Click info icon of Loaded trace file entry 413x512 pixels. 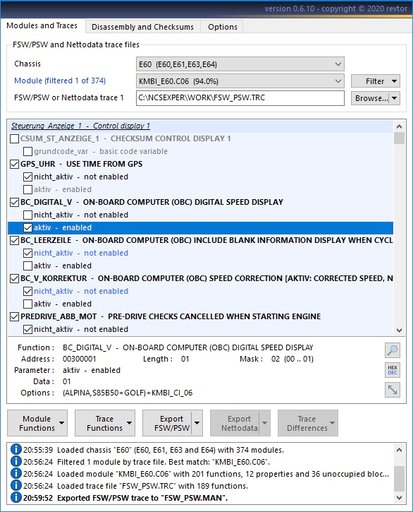click(x=16, y=486)
